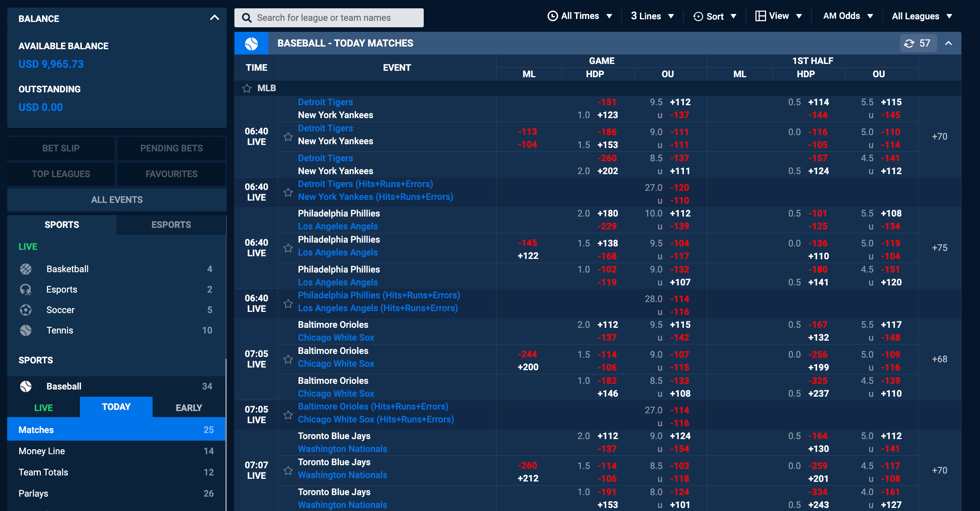The height and width of the screenshot is (511, 980).
Task: Star Philadelphia Phillies vs Los Angeles Angels match
Action: coord(288,248)
